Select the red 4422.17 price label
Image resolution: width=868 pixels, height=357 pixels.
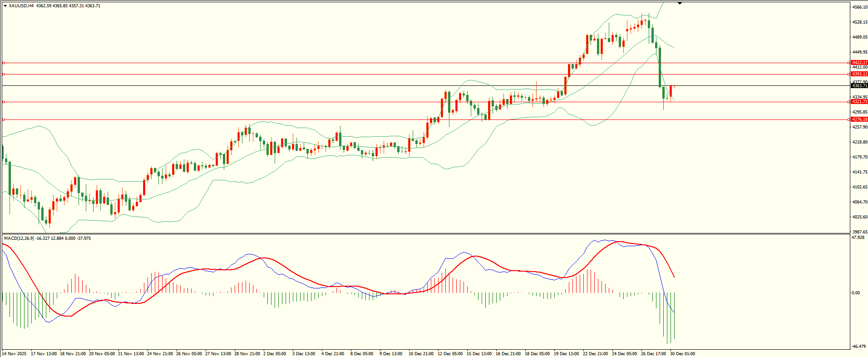pos(859,63)
